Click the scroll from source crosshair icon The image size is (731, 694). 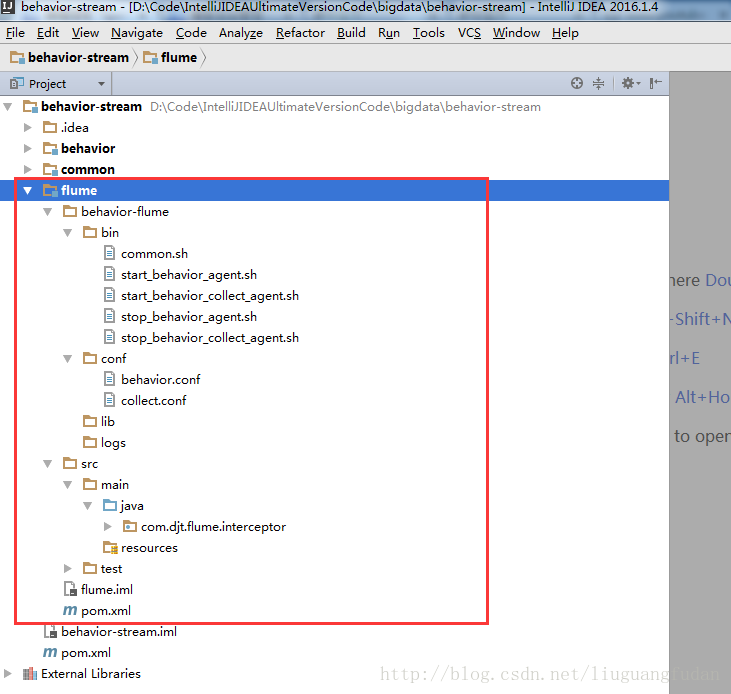point(577,83)
